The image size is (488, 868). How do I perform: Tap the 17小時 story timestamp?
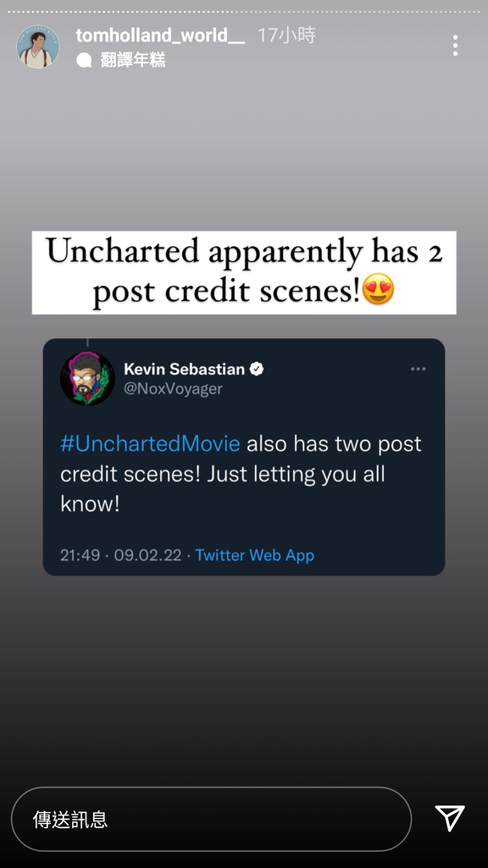[x=286, y=36]
